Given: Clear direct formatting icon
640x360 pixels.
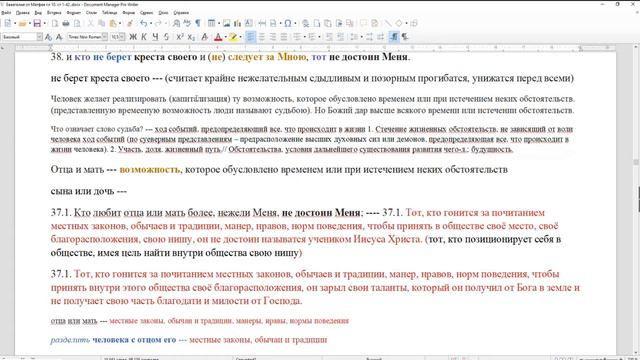Looking at the screenshot, I should (205, 37).
